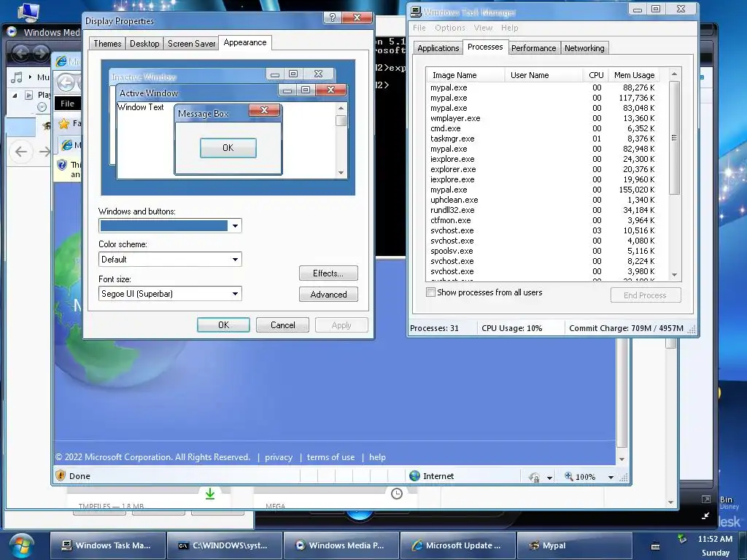747x560 pixels.
Task: Sort processes by Image Name column
Action: tap(465, 75)
